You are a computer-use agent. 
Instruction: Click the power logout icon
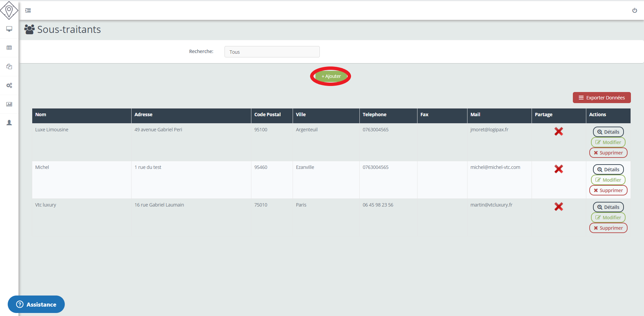point(634,10)
